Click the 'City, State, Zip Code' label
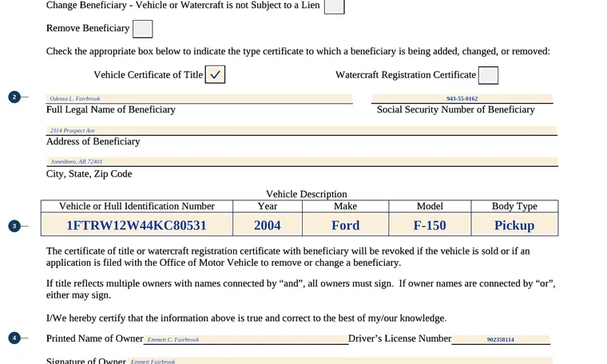The height and width of the screenshot is (364, 607). click(x=89, y=174)
